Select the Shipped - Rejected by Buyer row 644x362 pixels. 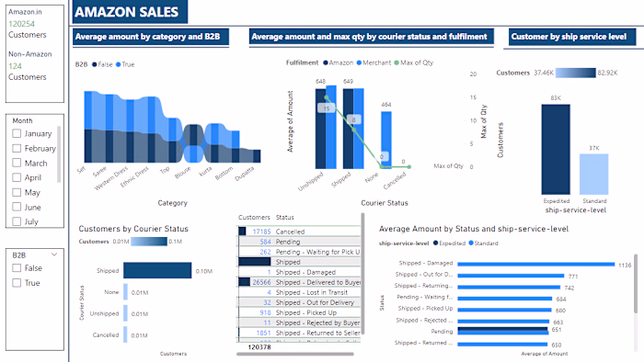(x=299, y=322)
